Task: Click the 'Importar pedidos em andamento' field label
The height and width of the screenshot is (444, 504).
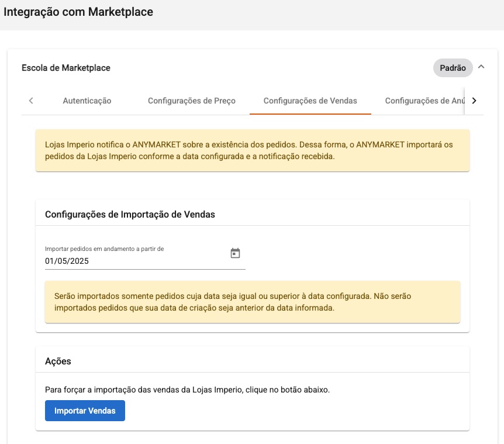Action: coord(105,249)
